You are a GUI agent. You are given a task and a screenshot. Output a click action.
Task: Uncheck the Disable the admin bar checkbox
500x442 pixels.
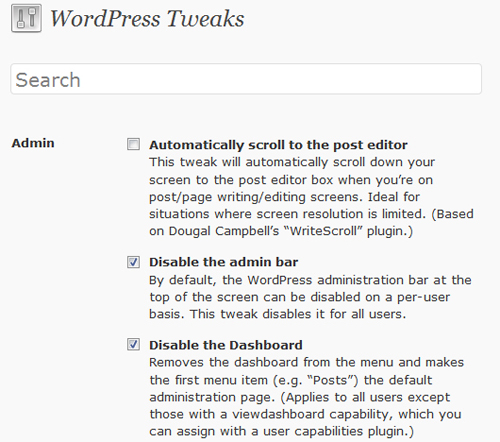click(x=133, y=262)
